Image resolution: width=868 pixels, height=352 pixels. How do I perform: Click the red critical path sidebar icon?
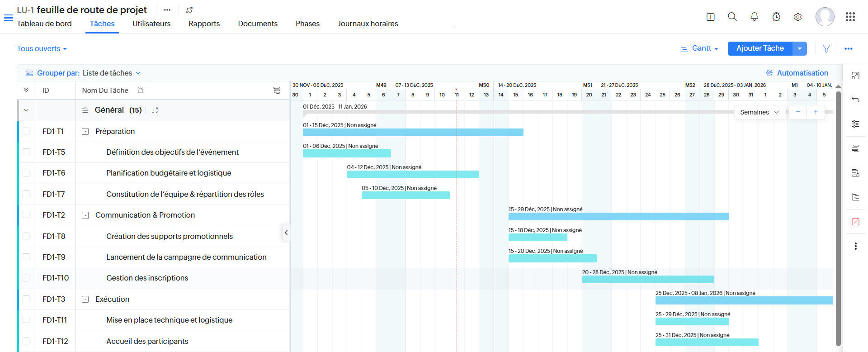coord(855,222)
